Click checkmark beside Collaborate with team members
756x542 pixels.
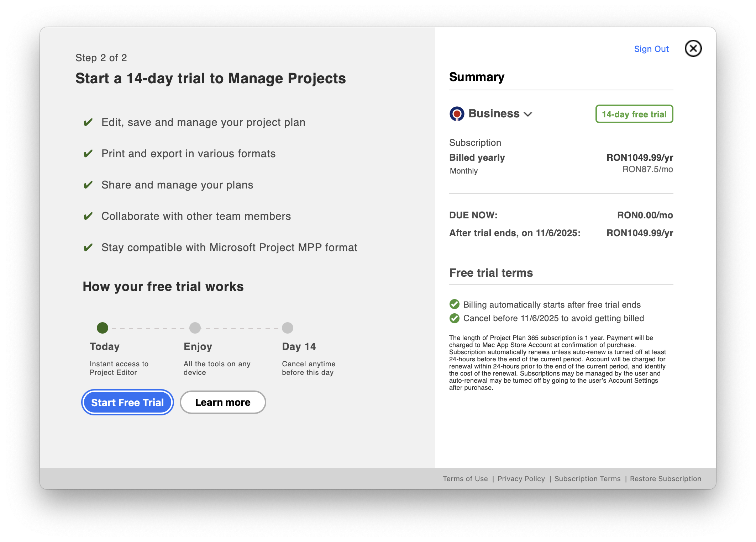point(88,216)
